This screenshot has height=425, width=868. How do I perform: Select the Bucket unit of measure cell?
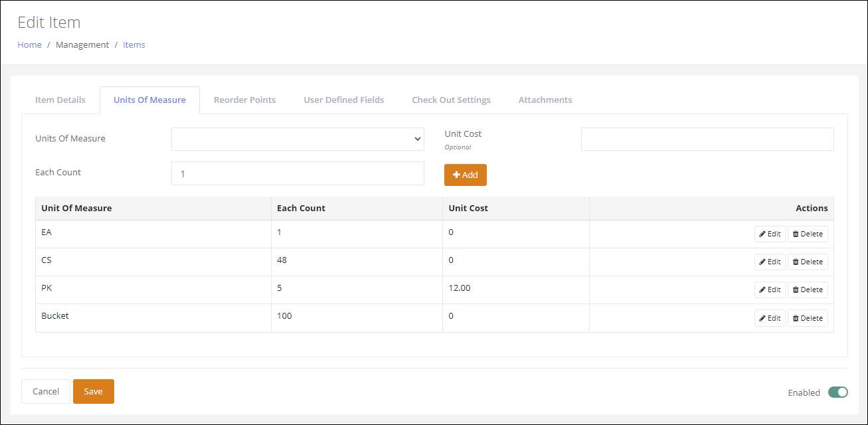pyautogui.click(x=153, y=318)
